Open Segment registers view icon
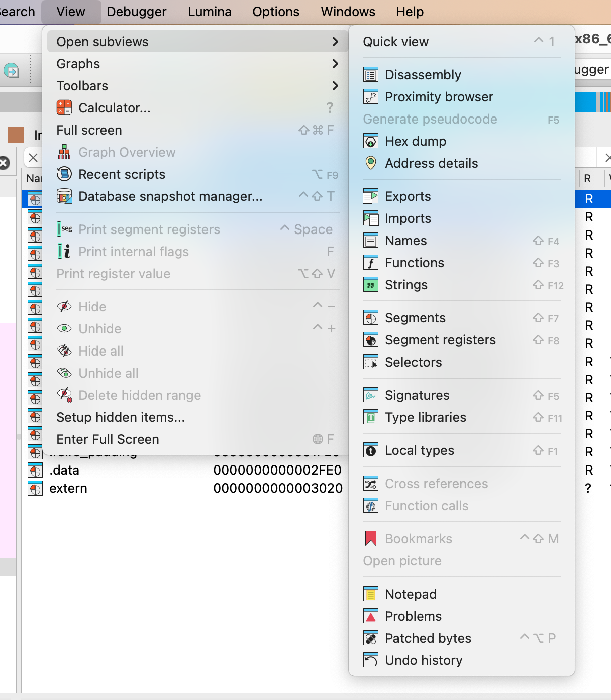This screenshot has height=700, width=611. pyautogui.click(x=371, y=340)
